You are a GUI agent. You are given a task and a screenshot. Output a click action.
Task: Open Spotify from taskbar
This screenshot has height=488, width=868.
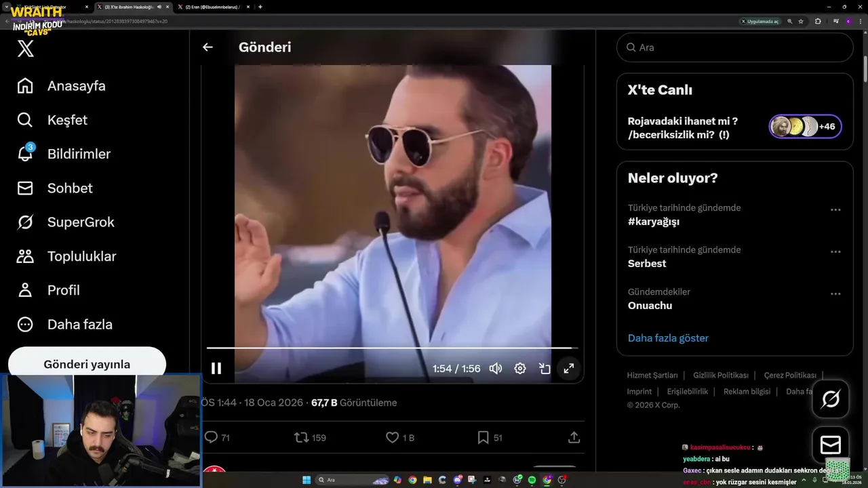pyautogui.click(x=532, y=480)
